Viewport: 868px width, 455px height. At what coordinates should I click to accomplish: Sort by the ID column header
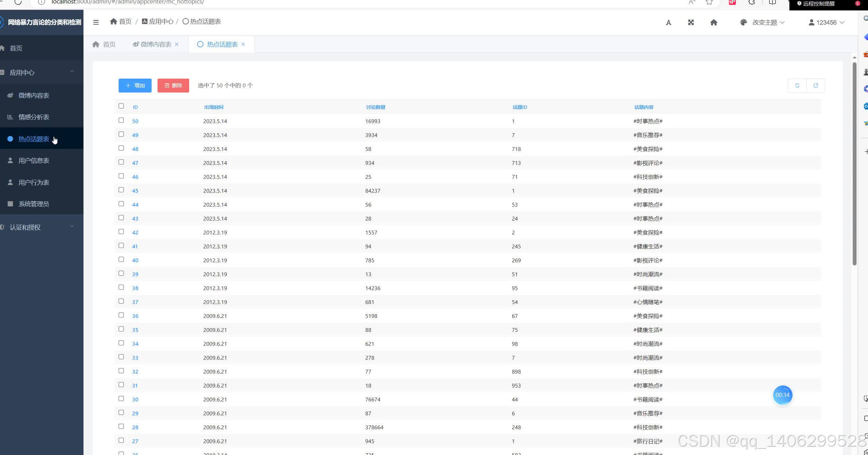pyautogui.click(x=135, y=107)
